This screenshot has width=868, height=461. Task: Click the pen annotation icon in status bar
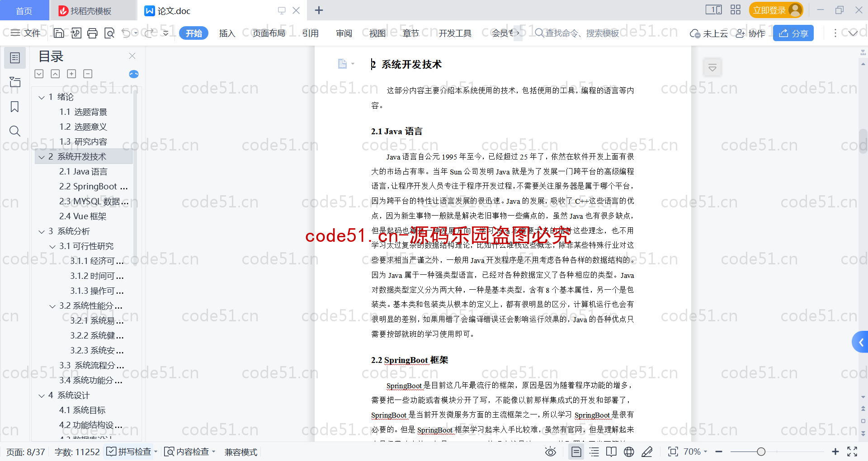click(647, 452)
